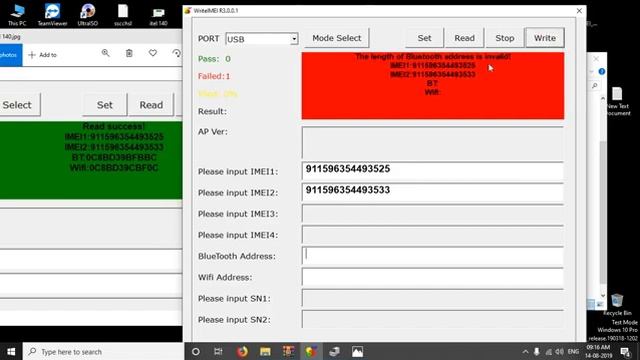The height and width of the screenshot is (360, 640).
Task: Select the ssc chsl file icon
Action: (123, 15)
